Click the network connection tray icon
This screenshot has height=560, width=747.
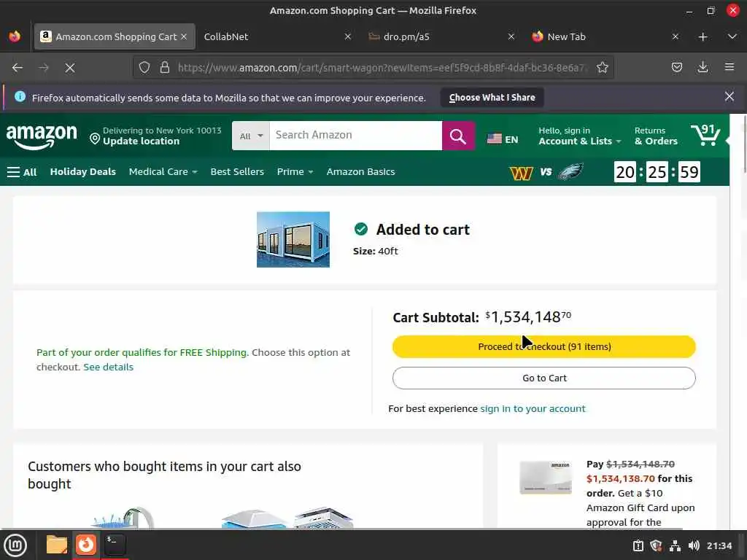click(675, 545)
